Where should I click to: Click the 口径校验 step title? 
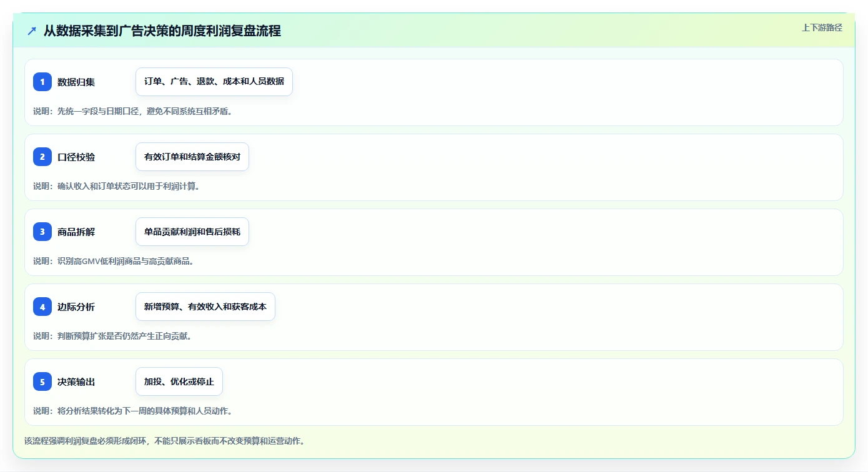click(x=76, y=157)
